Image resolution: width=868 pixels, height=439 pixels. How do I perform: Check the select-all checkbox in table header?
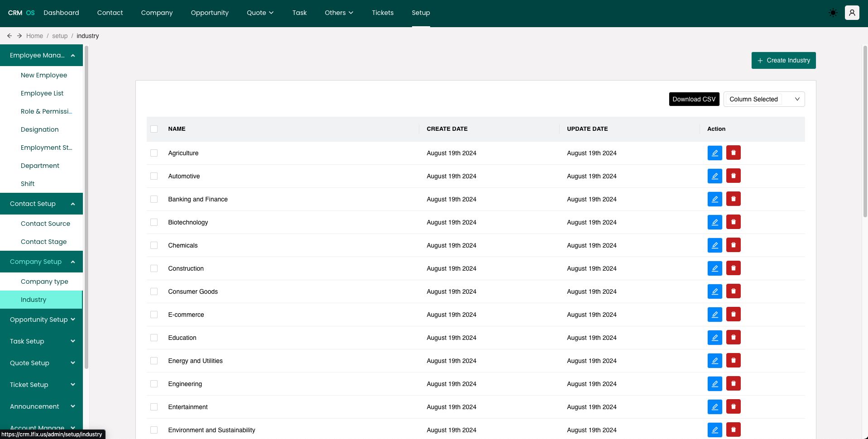click(x=154, y=129)
